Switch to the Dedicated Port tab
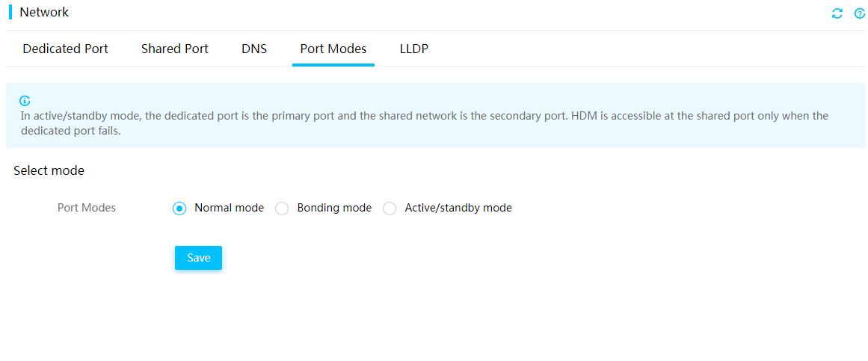This screenshot has height=361, width=868. pos(65,49)
